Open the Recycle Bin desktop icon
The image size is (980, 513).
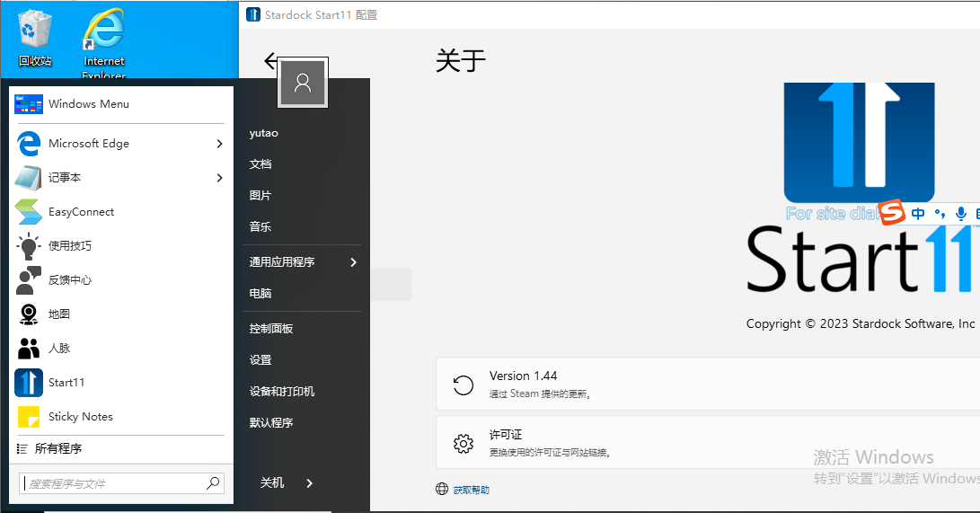tap(35, 38)
